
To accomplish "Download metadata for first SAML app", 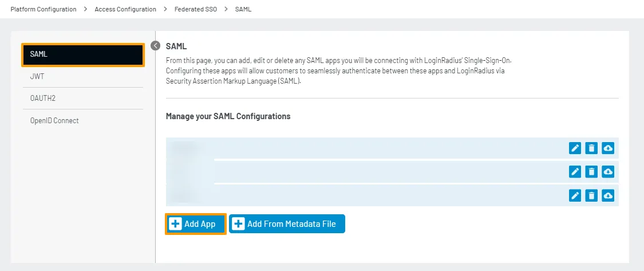I will [x=608, y=148].
